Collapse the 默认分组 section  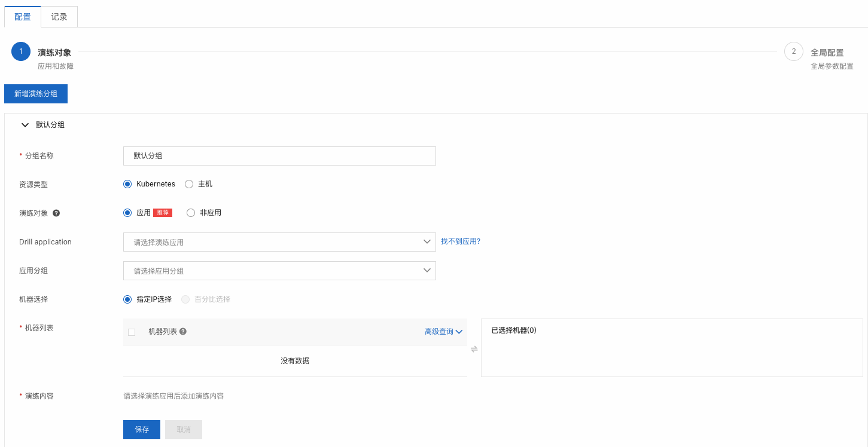click(x=25, y=125)
